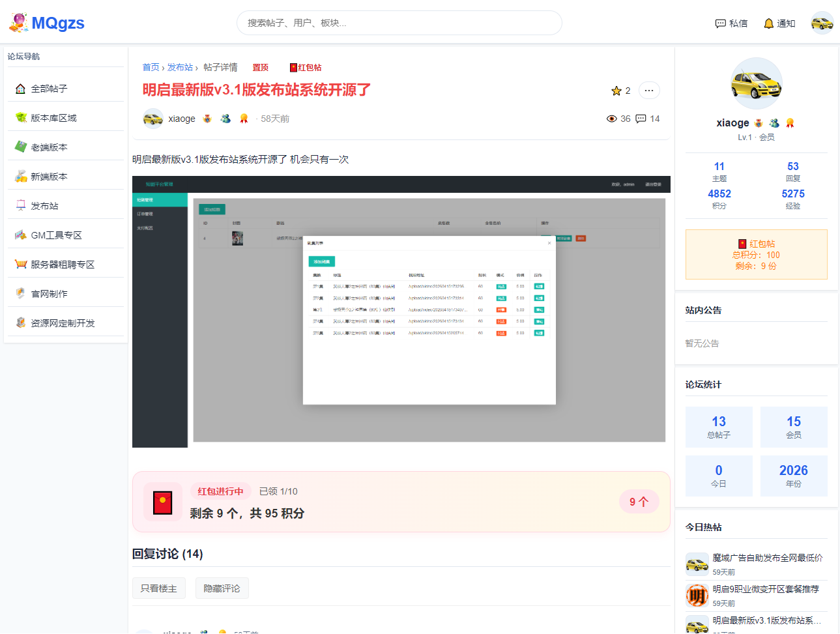Click the 红包进行中 status label

220,491
